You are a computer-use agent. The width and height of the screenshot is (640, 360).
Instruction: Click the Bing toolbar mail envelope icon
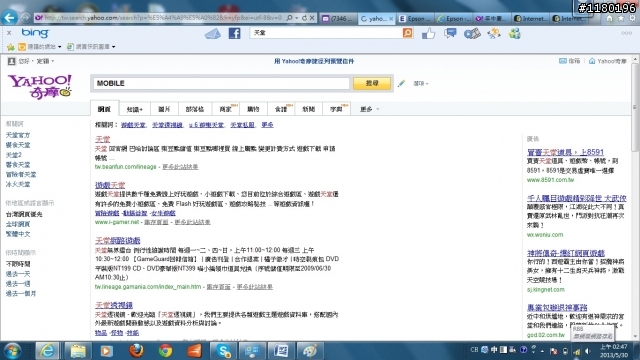[213, 33]
